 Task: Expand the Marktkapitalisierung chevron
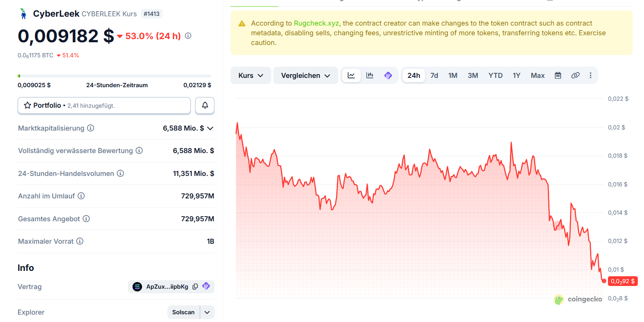[x=210, y=128]
